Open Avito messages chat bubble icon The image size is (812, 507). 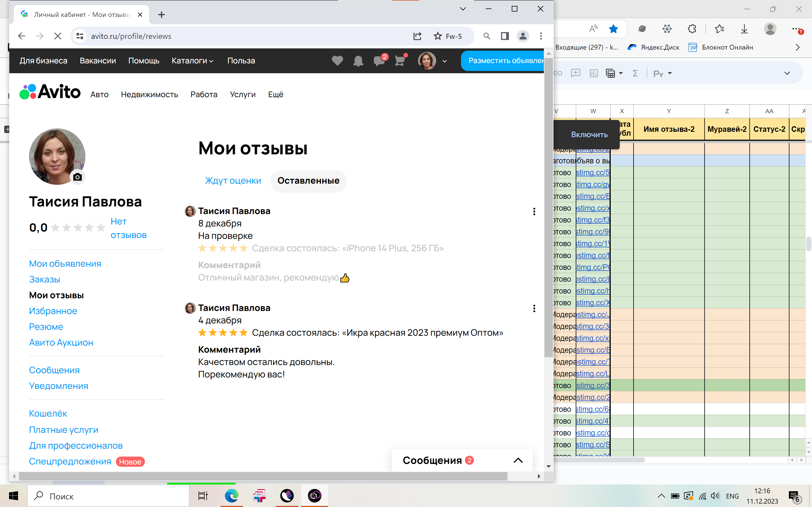pos(379,61)
